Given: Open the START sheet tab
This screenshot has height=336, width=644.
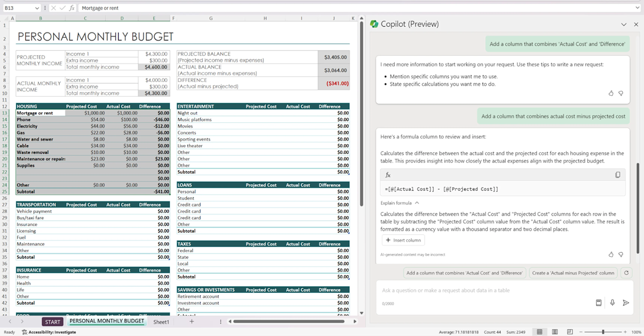Looking at the screenshot, I should point(52,322).
